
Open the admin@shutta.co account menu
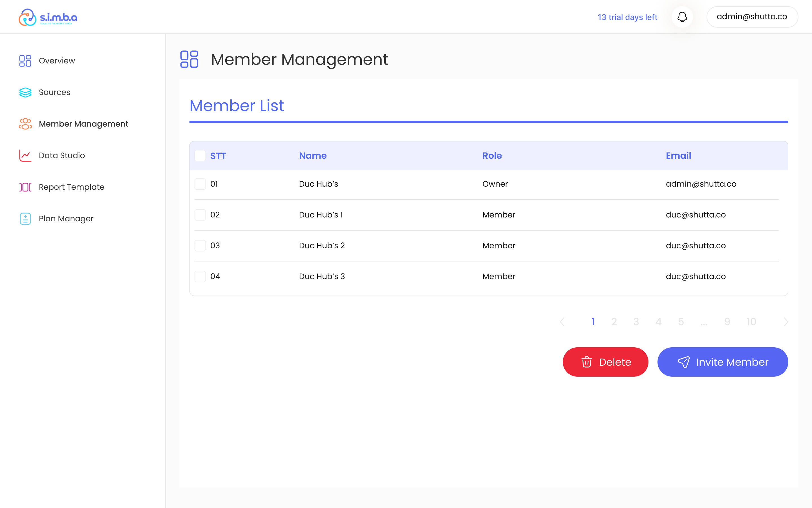point(752,17)
